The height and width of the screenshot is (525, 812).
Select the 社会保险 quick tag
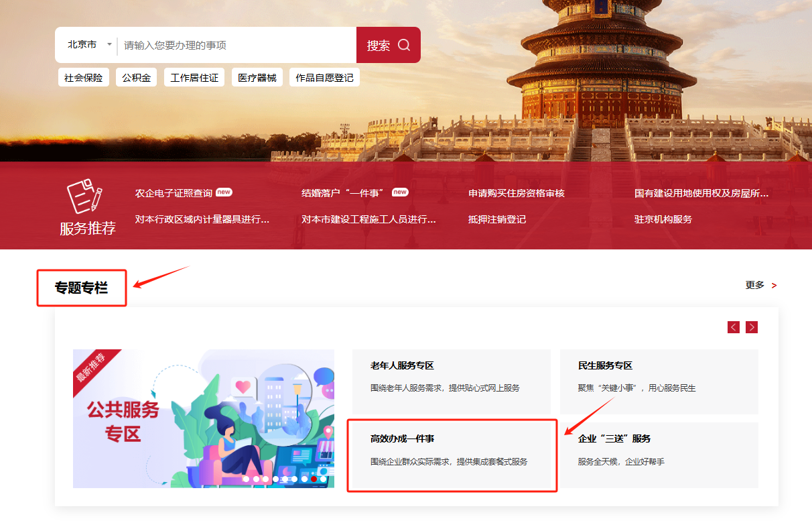83,78
